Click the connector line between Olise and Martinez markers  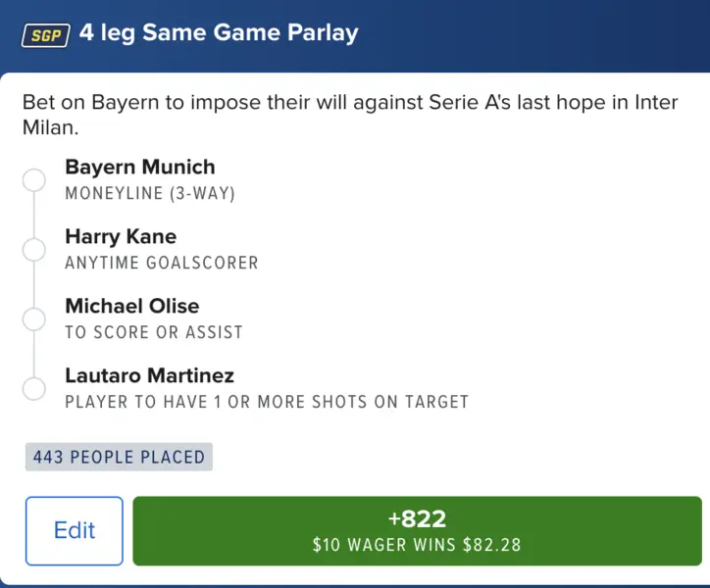[x=33, y=354]
